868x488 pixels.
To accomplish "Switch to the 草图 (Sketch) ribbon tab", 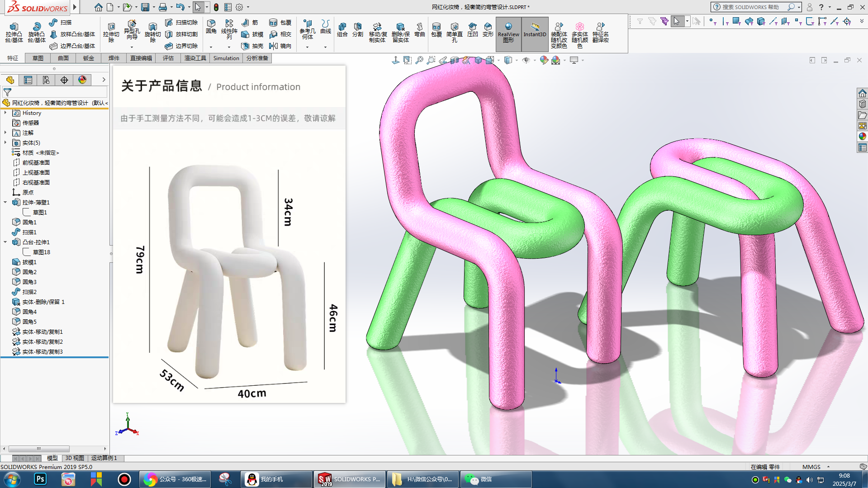I will point(38,58).
